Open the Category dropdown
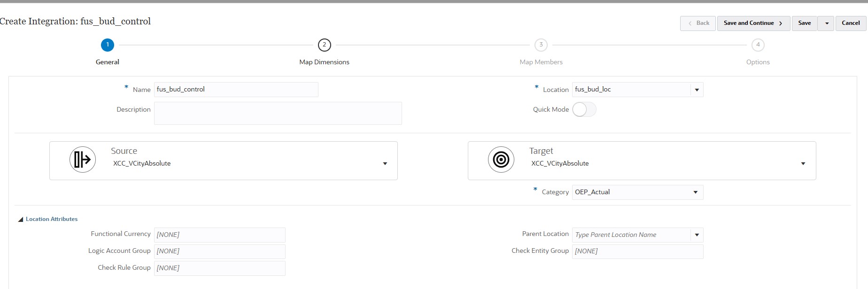Viewport: 868px width, 289px height. click(x=695, y=192)
